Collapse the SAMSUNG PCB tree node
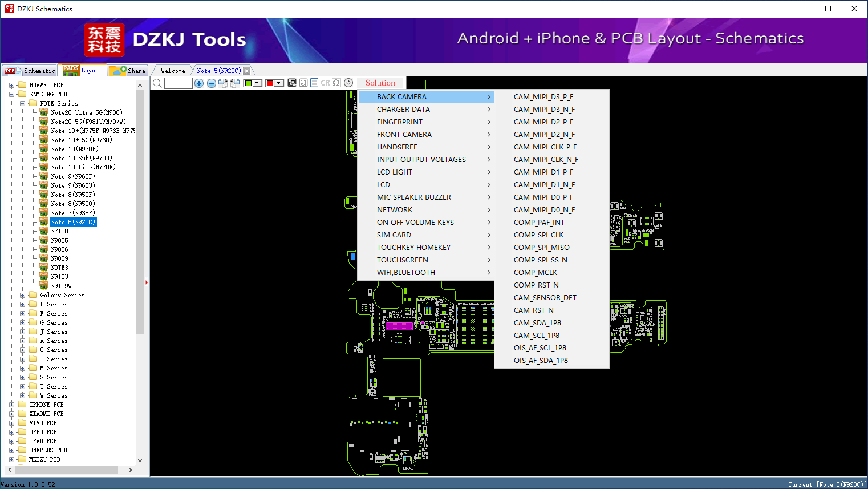The width and height of the screenshot is (868, 489). 11,94
